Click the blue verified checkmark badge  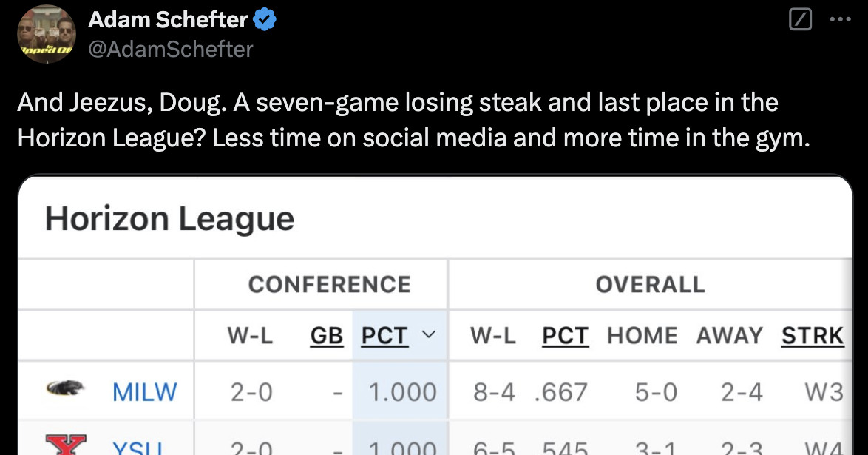265,21
